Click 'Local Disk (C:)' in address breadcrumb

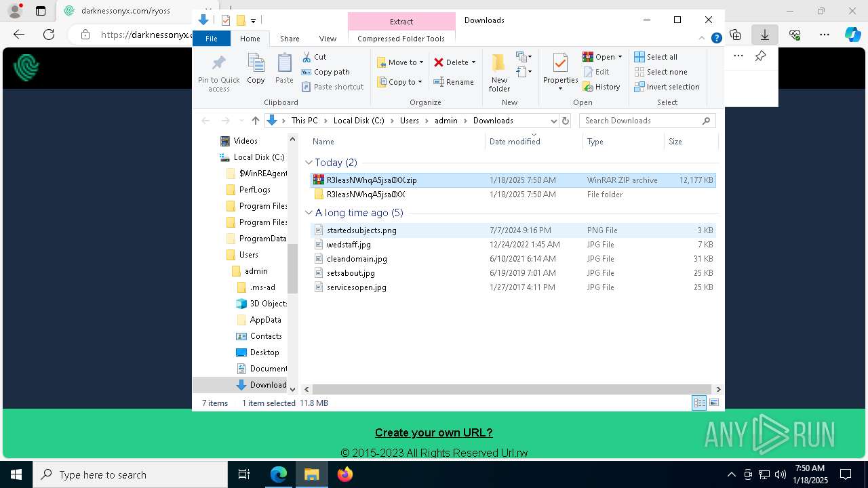(x=359, y=121)
